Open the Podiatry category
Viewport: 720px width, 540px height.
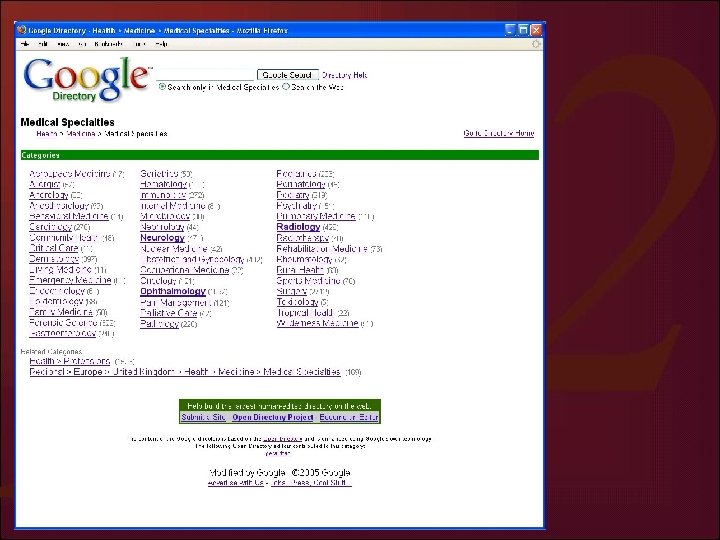click(x=293, y=195)
